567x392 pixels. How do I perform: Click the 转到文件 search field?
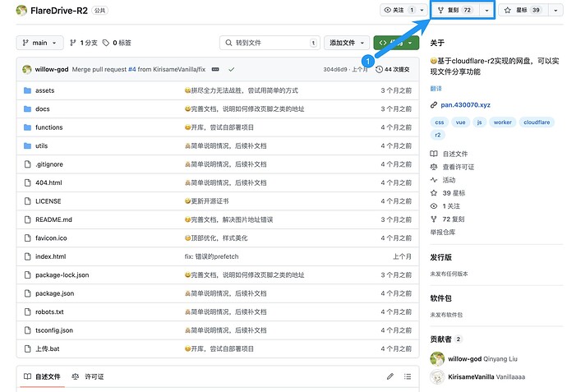coord(270,43)
